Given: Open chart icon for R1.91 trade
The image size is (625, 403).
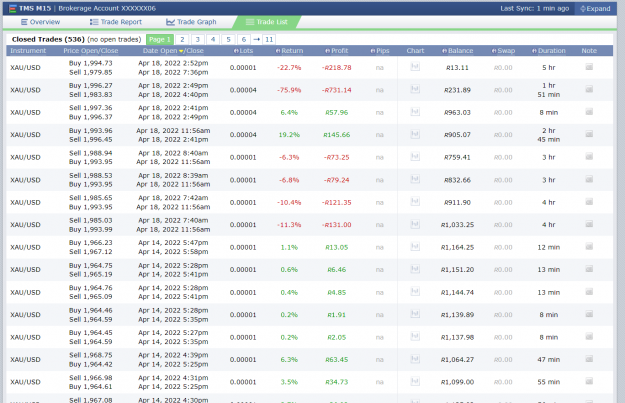Looking at the screenshot, I should point(415,314).
